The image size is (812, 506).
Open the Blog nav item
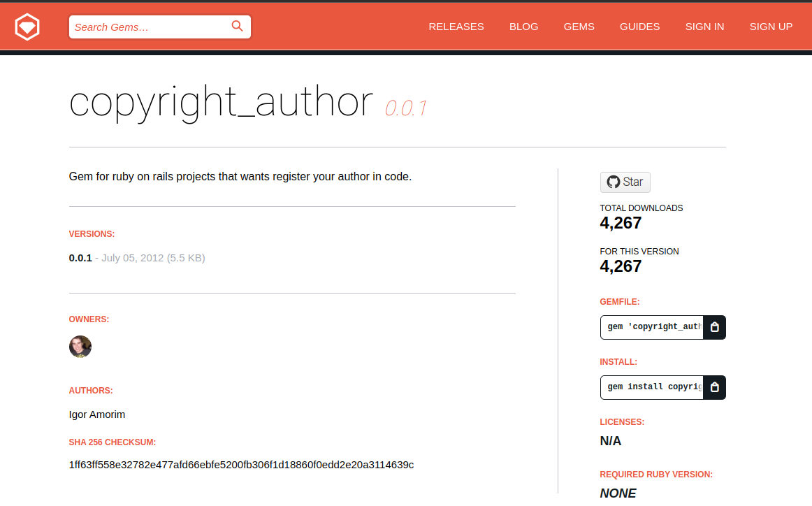point(523,27)
